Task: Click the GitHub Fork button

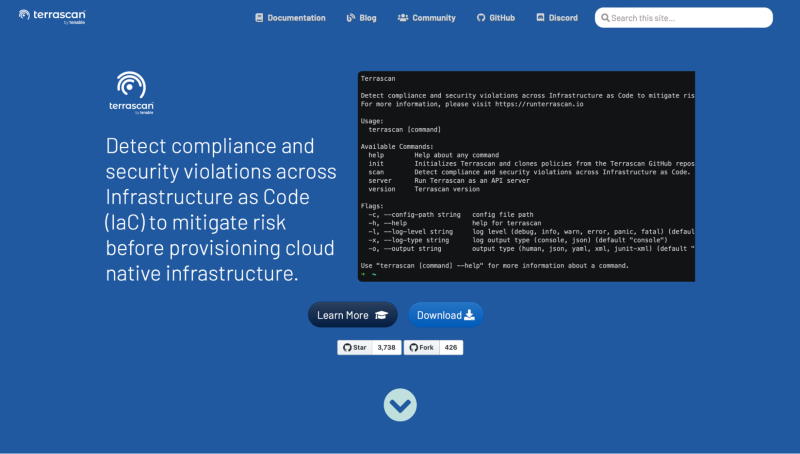Action: (x=421, y=347)
